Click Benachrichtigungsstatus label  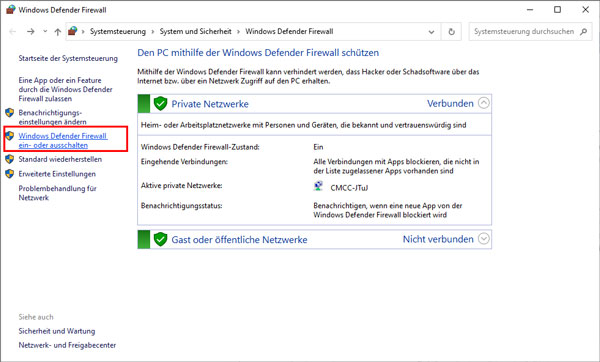coord(181,205)
